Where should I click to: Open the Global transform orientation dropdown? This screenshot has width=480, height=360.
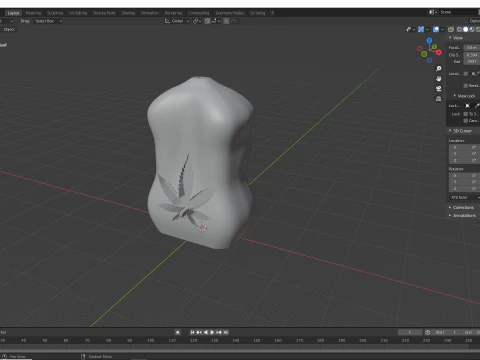click(x=177, y=21)
